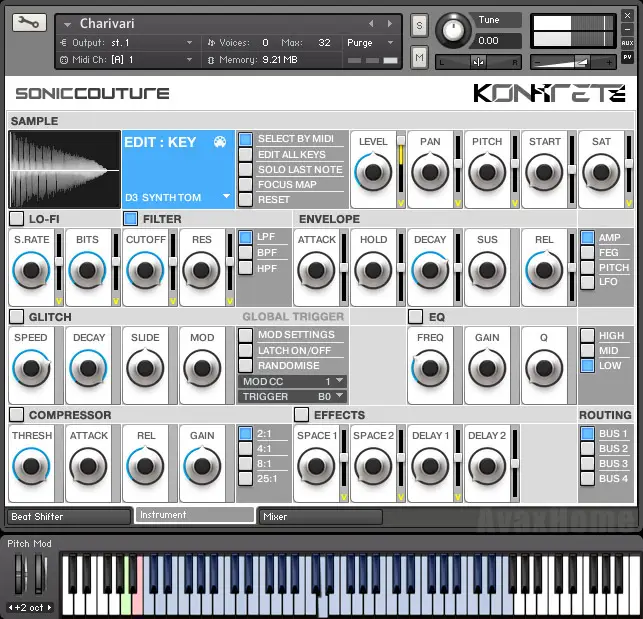Select the HPF filter type
This screenshot has height=619, width=643.
pyautogui.click(x=246, y=268)
